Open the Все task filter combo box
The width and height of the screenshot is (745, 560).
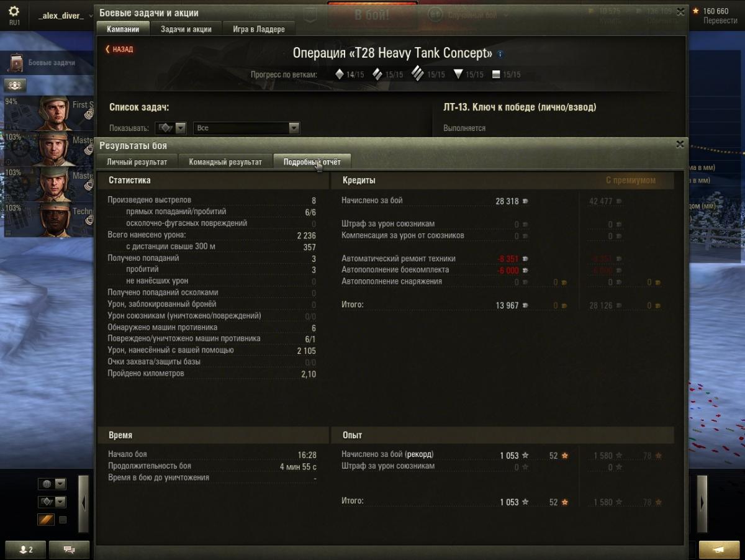coord(246,128)
